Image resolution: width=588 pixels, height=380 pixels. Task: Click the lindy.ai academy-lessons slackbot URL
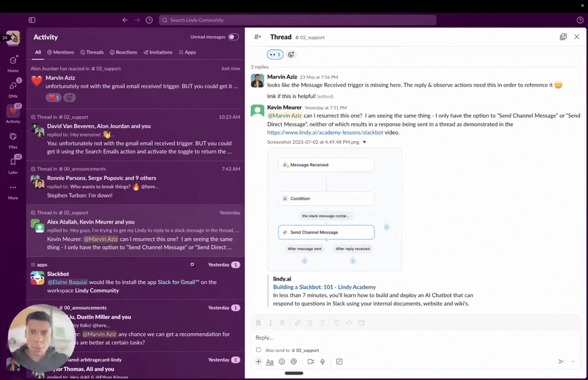point(325,133)
